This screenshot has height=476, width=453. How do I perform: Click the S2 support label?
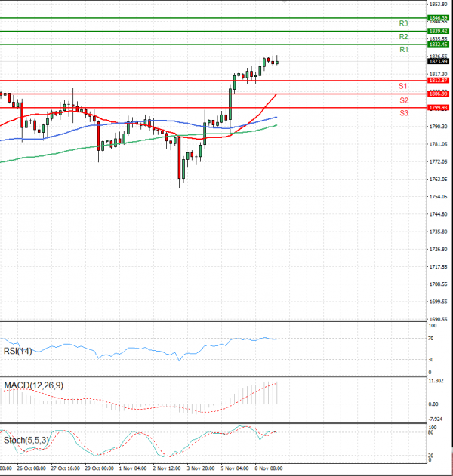(404, 100)
